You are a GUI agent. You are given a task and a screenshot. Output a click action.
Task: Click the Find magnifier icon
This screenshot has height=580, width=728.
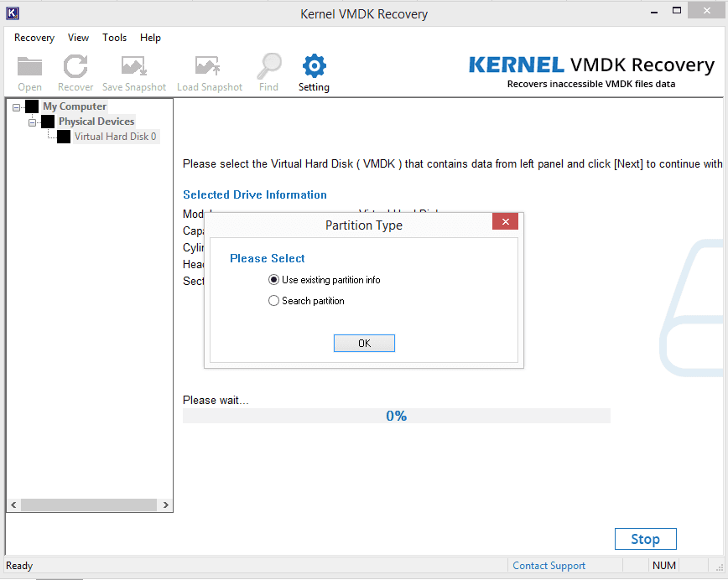pyautogui.click(x=269, y=66)
